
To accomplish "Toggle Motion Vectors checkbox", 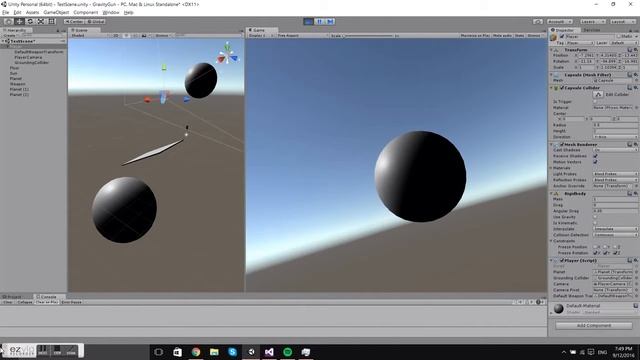I will pyautogui.click(x=595, y=162).
